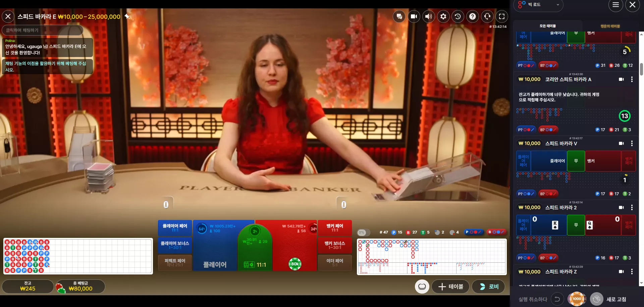Bet on 이더 페어 5:1

(x=335, y=263)
